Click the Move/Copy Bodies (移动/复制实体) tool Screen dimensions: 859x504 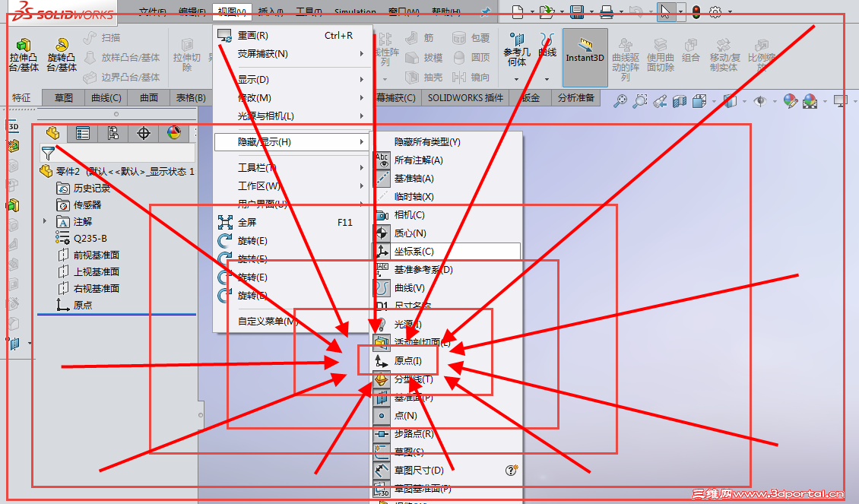[x=724, y=55]
